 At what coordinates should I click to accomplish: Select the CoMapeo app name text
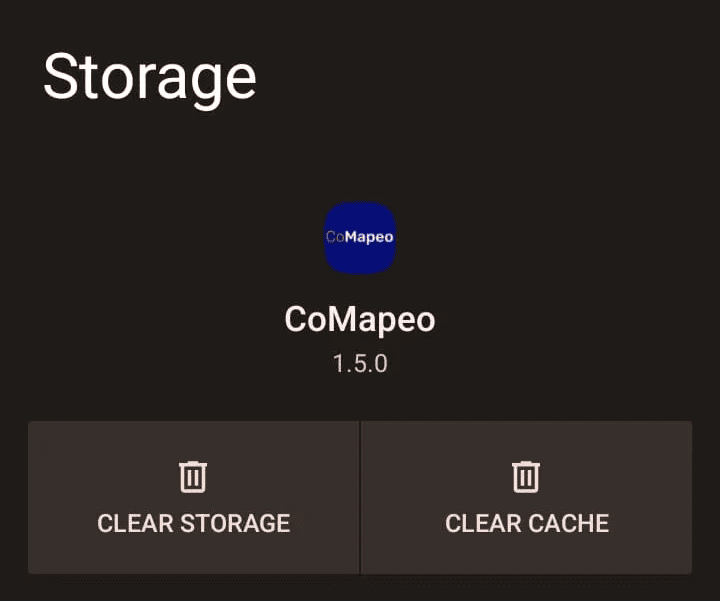(360, 319)
